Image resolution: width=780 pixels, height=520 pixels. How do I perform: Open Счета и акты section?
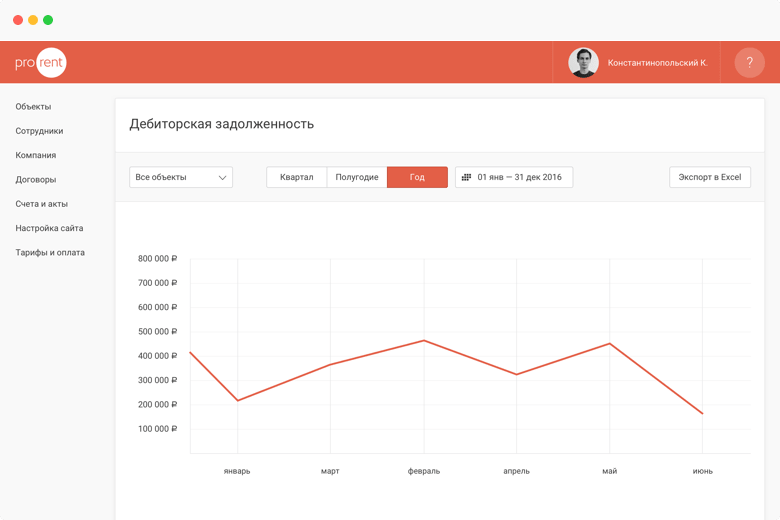coord(41,204)
